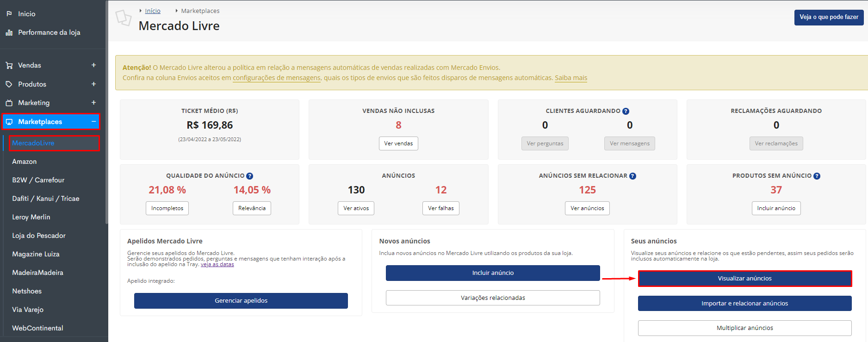Open Netshoes marketplace
Viewport: 868px width, 342px height.
[27, 291]
